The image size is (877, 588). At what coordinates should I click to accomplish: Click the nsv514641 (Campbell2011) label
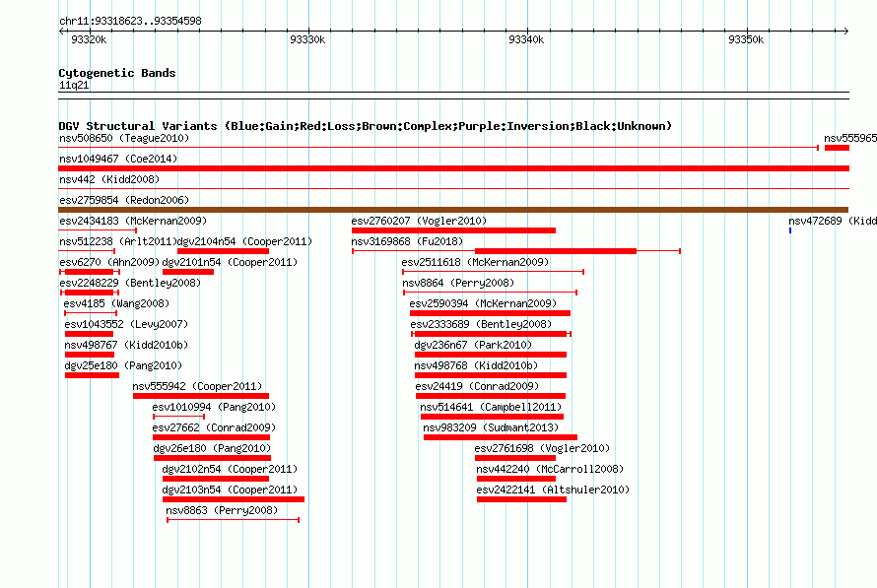[491, 407]
